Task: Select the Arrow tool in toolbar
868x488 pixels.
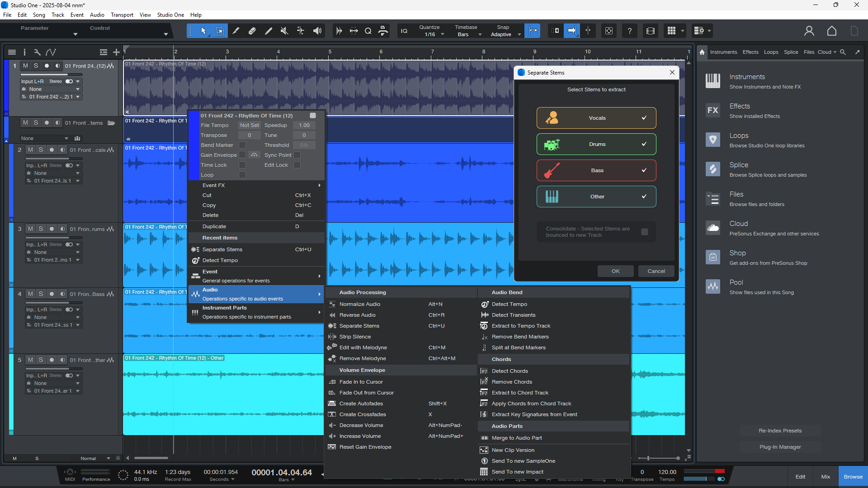Action: point(203,31)
